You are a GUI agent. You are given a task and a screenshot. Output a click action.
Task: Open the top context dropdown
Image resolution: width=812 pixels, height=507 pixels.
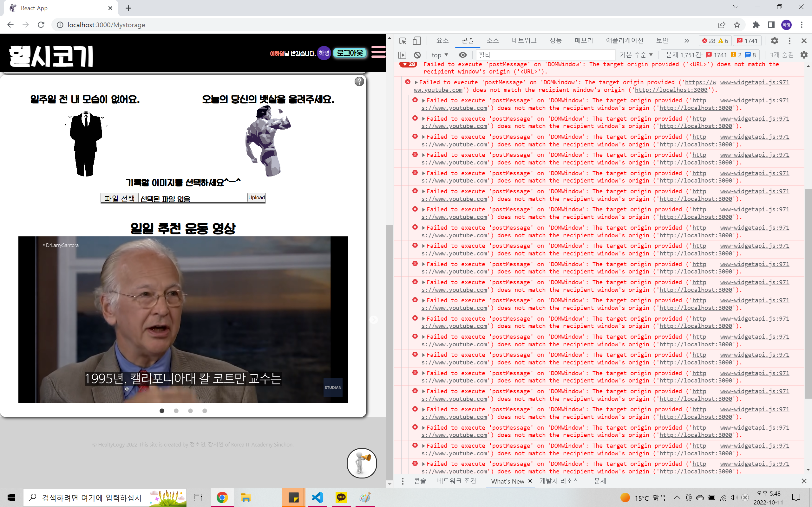440,55
